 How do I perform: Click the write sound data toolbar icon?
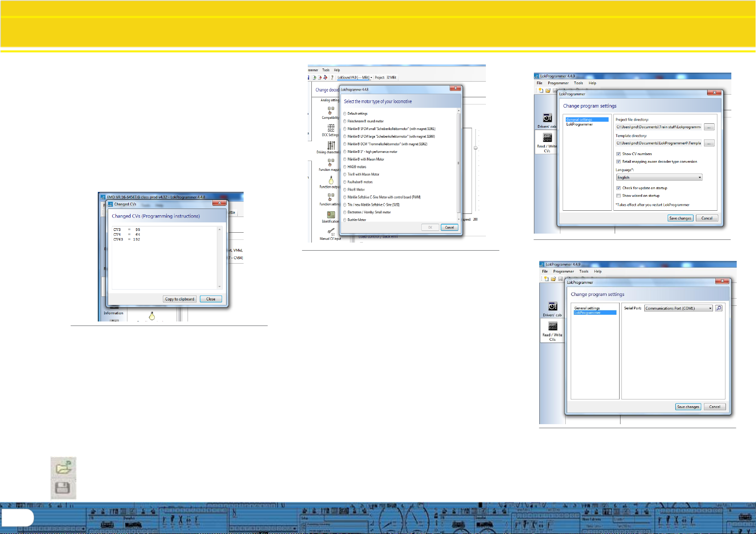pyautogui.click(x=326, y=77)
